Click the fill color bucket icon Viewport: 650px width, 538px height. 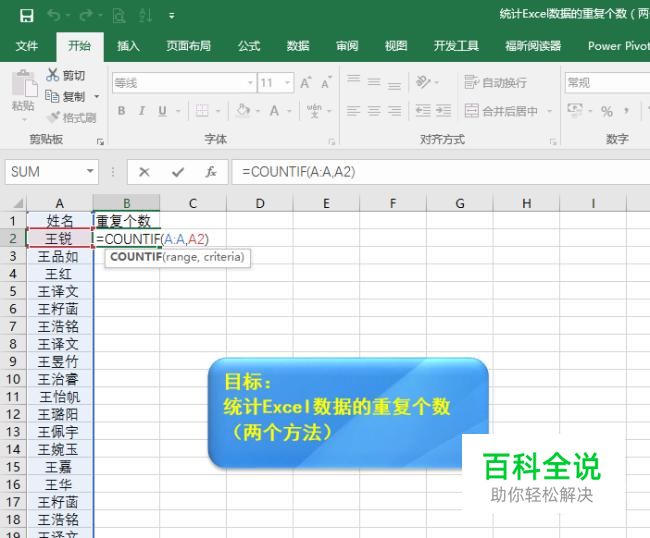coord(243,111)
